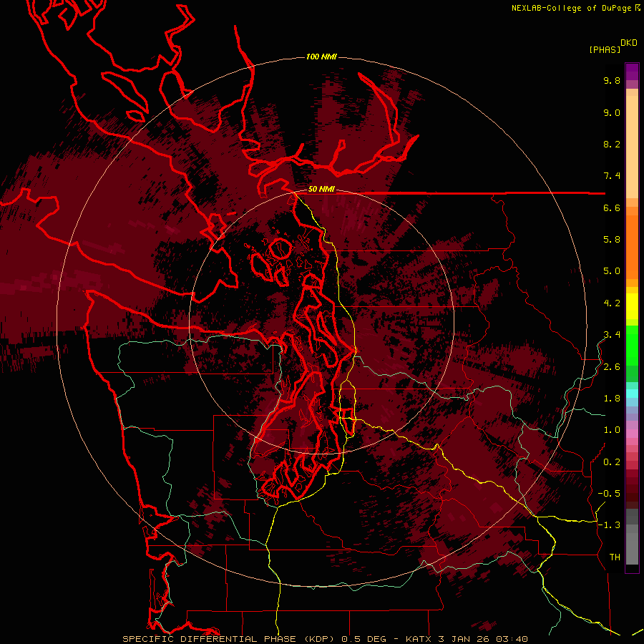Click the KATX station identifier

click(419, 639)
